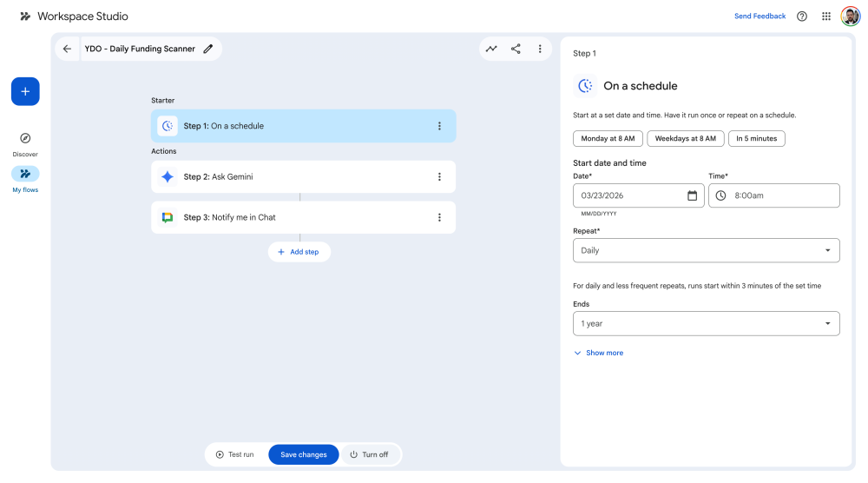
Task: Open the help question mark icon
Action: click(801, 16)
